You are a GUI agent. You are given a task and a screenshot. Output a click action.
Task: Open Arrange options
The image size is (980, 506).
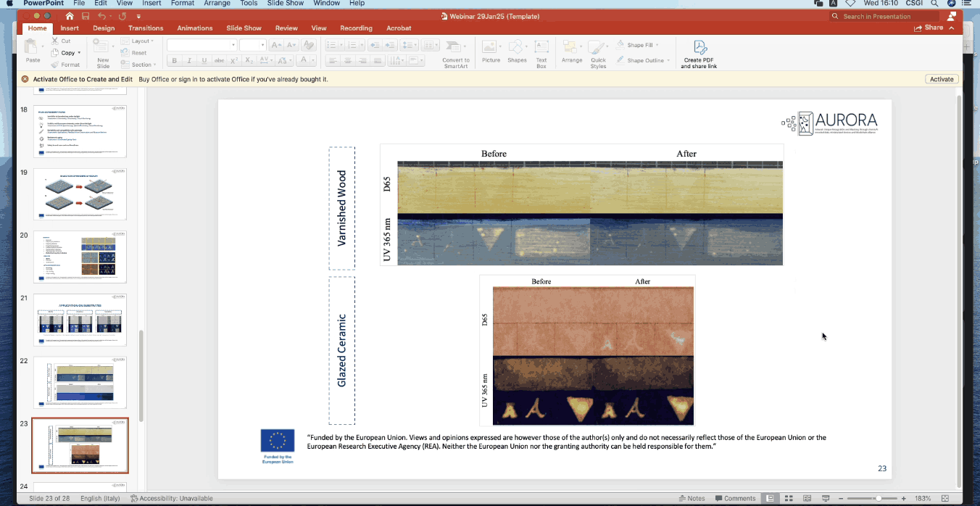(572, 51)
